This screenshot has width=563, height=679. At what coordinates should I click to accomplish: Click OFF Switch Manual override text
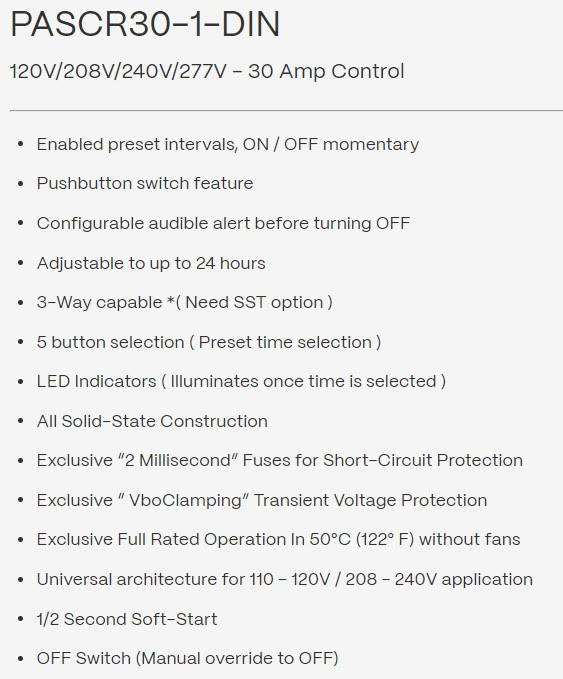(x=188, y=658)
